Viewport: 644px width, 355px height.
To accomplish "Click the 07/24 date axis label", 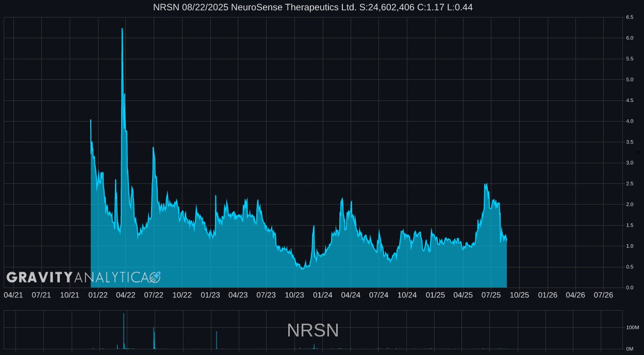I will (378, 295).
